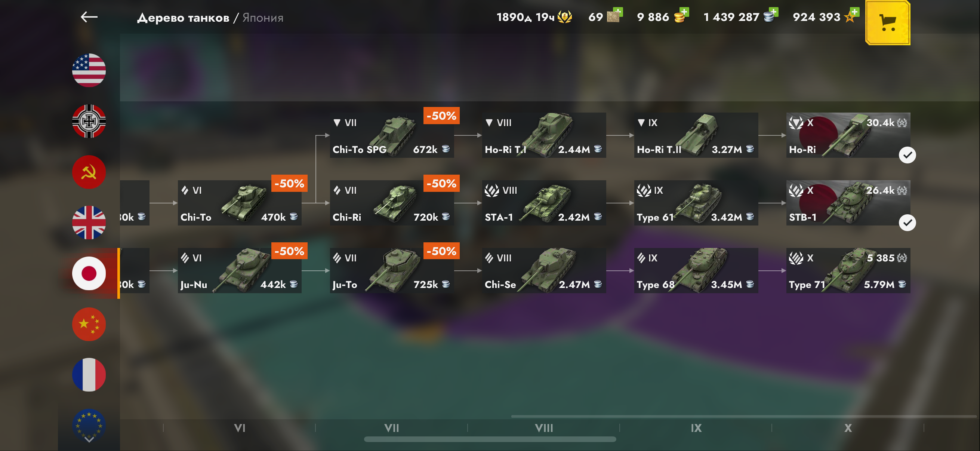The height and width of the screenshot is (451, 980).
Task: Select the France nation flag
Action: pos(89,375)
